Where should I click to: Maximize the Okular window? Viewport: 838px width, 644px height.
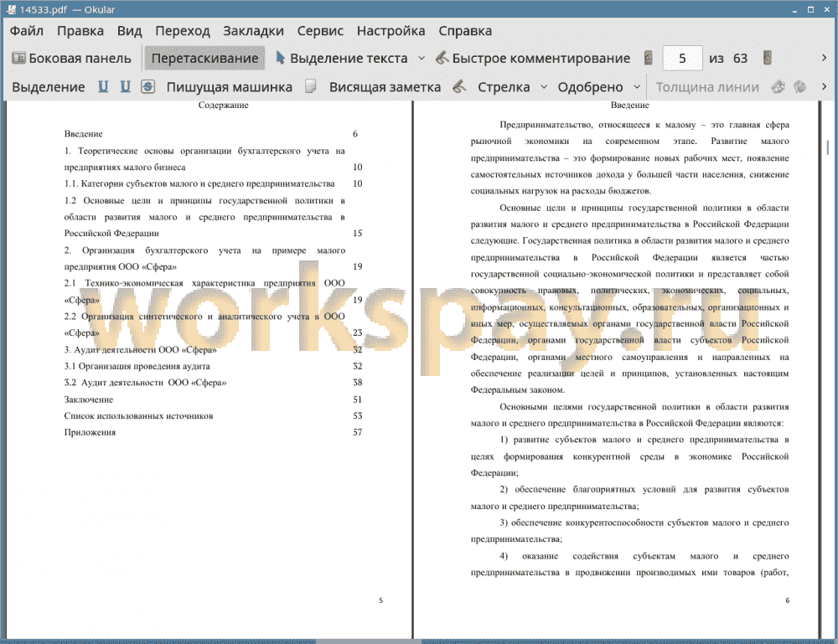(x=810, y=9)
